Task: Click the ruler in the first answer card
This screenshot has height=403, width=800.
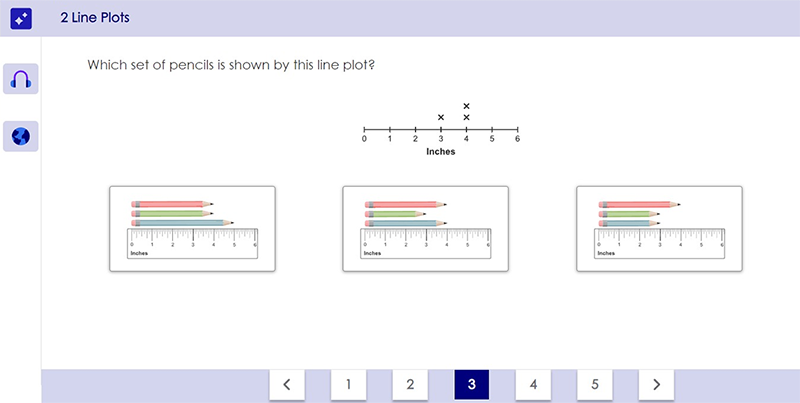Action: coord(192,243)
